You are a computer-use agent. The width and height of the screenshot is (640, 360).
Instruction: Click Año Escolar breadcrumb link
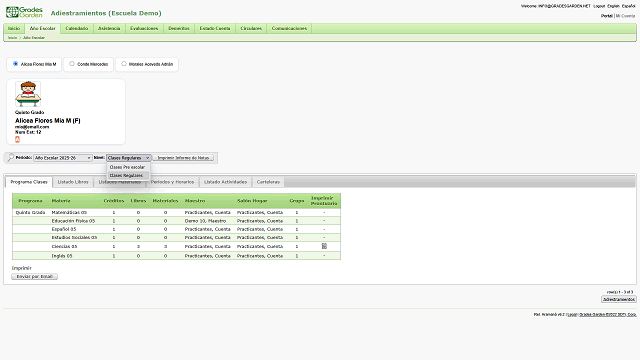(34, 38)
